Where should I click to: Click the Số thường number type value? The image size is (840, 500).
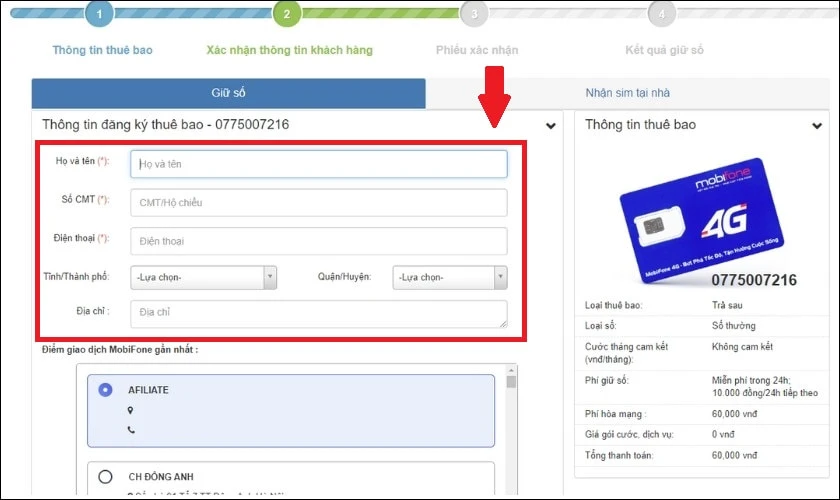(733, 326)
